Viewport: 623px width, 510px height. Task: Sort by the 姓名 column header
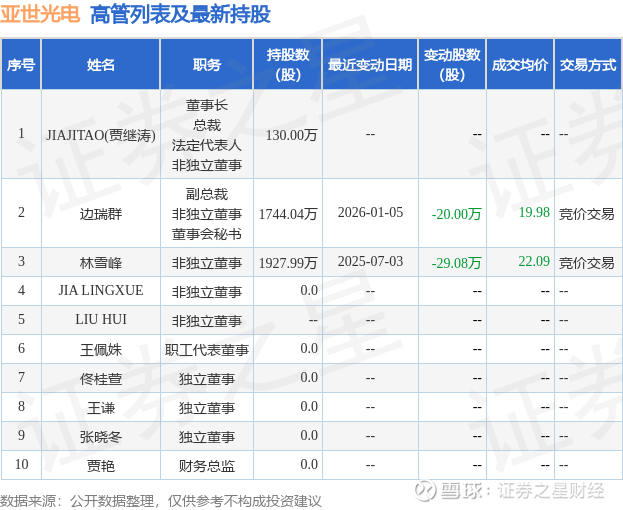101,65
